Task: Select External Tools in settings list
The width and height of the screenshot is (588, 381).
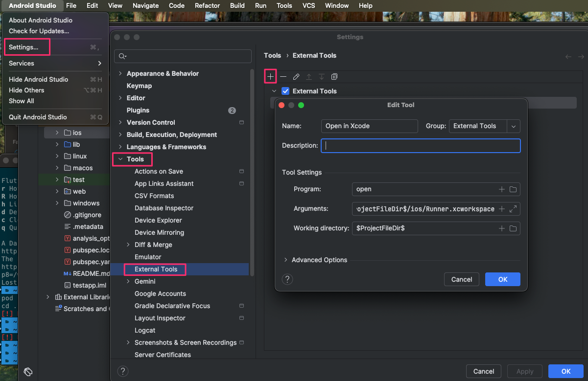Action: (x=156, y=269)
